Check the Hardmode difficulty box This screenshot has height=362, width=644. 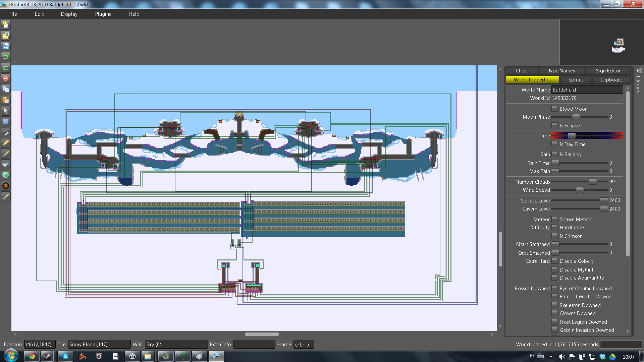554,228
